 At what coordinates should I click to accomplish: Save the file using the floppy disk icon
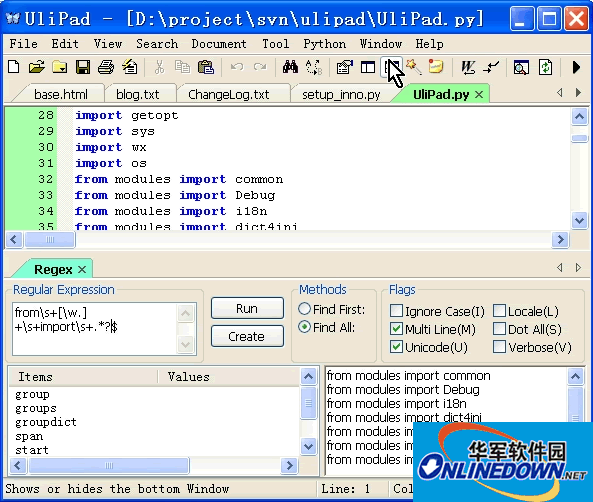(x=83, y=67)
